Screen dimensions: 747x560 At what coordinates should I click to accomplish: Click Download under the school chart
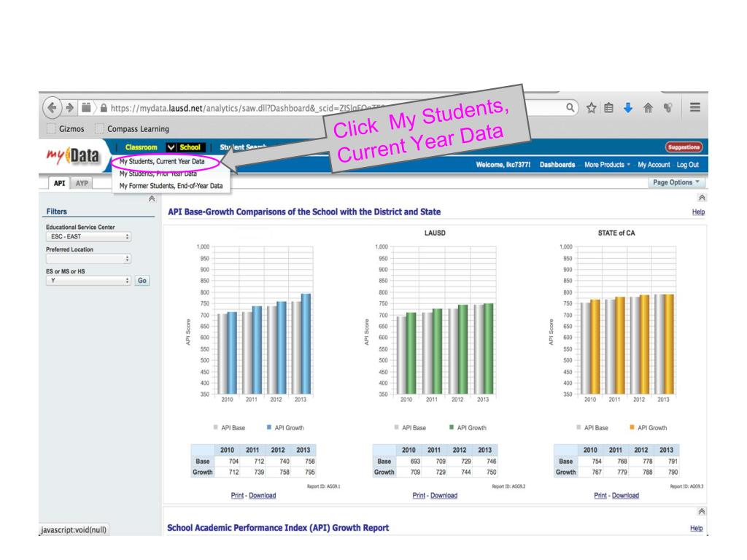(x=263, y=495)
